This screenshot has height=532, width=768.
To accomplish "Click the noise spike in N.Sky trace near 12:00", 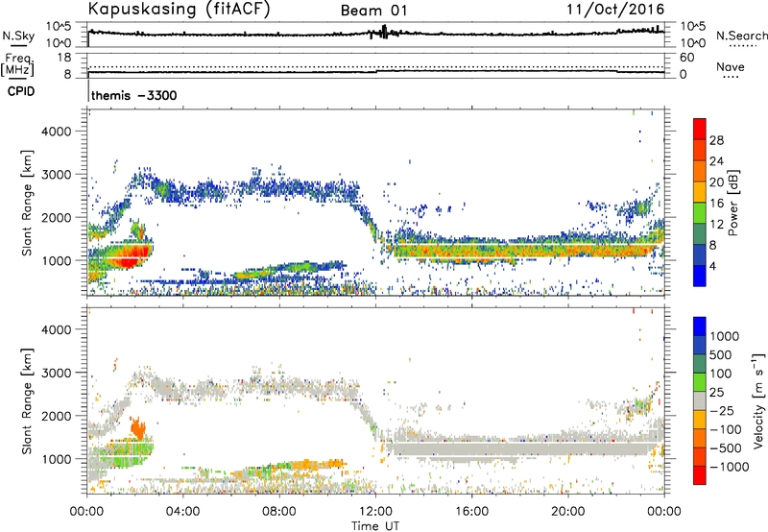I will (x=384, y=32).
